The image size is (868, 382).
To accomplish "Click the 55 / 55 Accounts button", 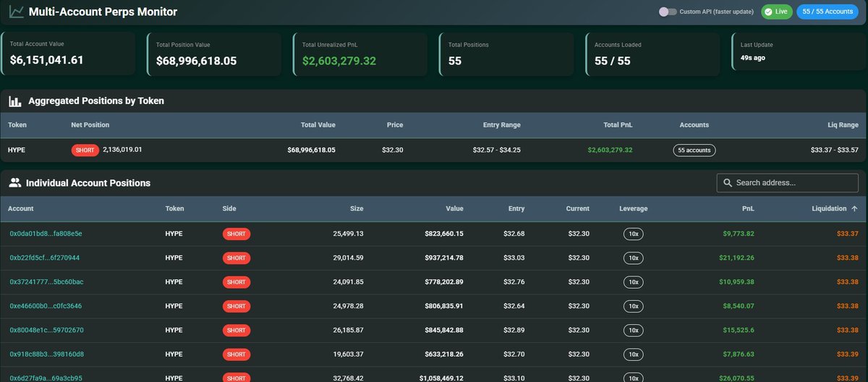I will pos(827,12).
